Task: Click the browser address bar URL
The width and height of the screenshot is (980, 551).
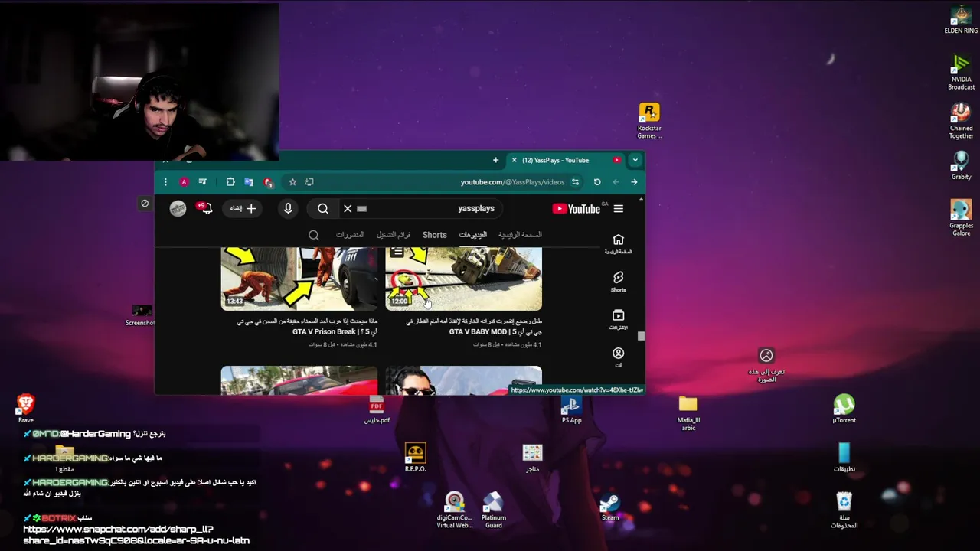Action: click(x=512, y=182)
